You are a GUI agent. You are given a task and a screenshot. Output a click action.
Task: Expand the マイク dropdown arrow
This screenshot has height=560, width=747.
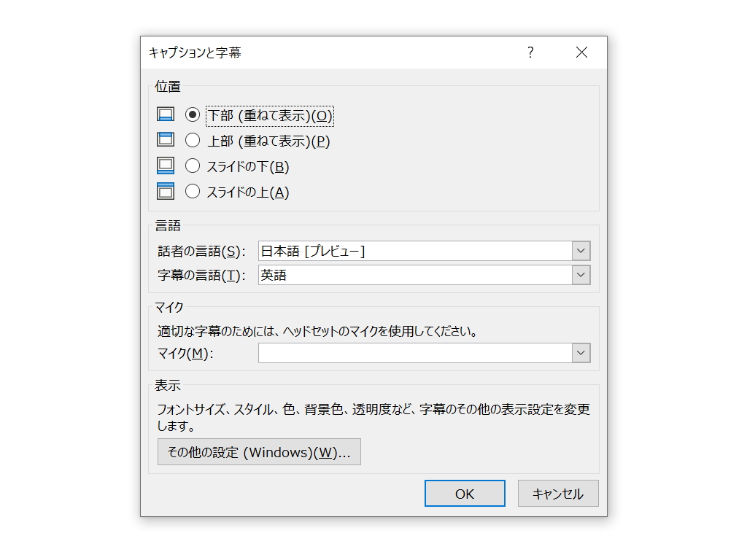pos(581,354)
